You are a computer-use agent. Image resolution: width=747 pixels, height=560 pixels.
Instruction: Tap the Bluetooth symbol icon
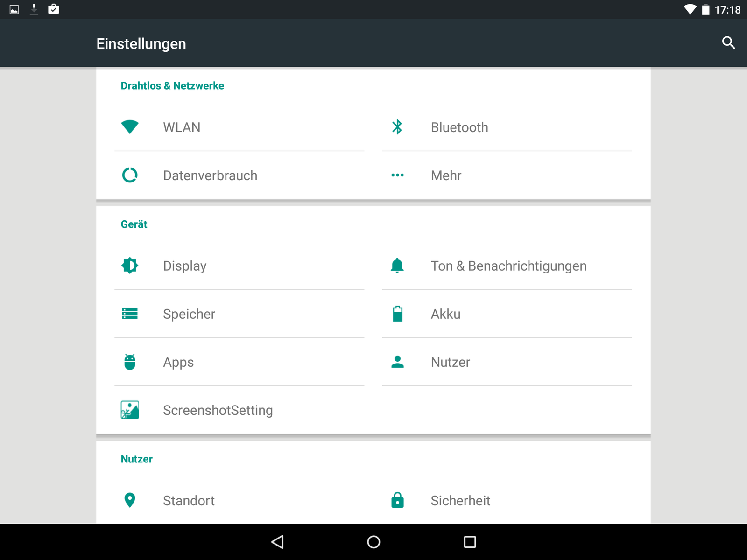[397, 127]
